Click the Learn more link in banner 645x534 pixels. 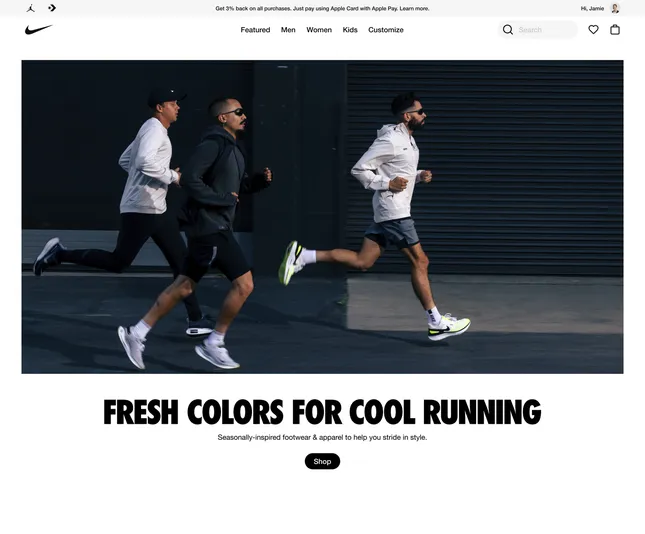(414, 8)
